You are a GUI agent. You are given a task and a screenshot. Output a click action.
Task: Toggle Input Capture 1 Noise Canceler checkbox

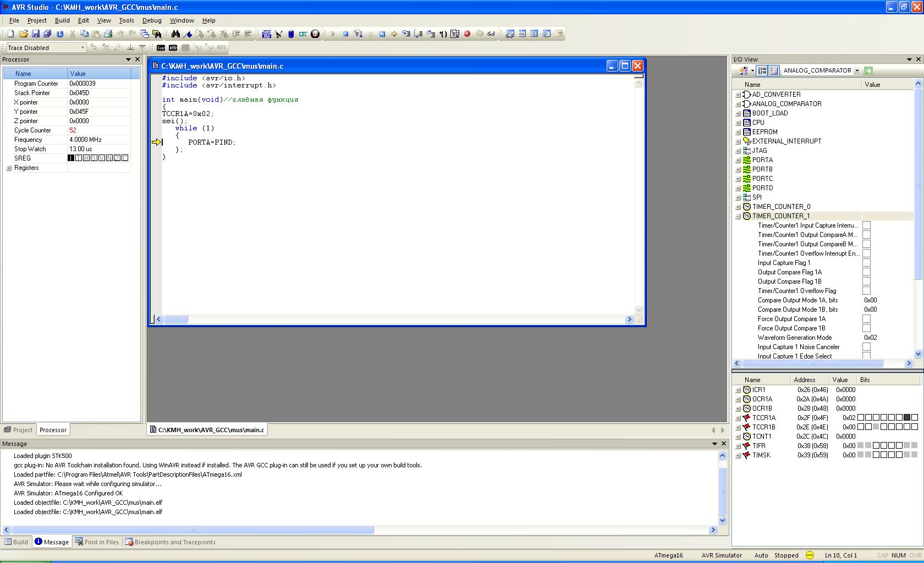click(866, 347)
